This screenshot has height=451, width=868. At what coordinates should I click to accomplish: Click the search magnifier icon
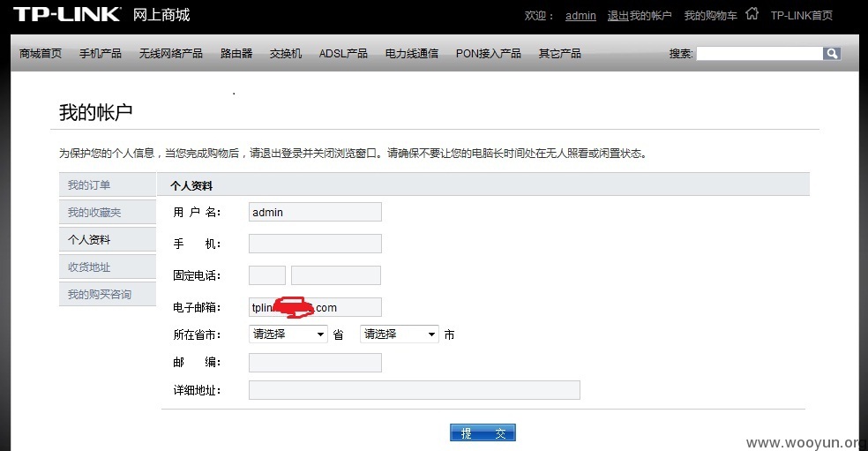point(832,53)
